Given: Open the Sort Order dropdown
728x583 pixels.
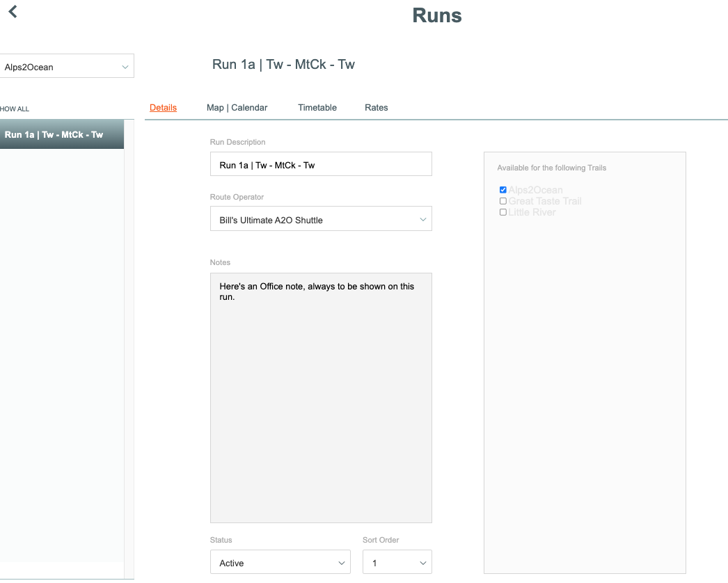Looking at the screenshot, I should pyautogui.click(x=397, y=562).
